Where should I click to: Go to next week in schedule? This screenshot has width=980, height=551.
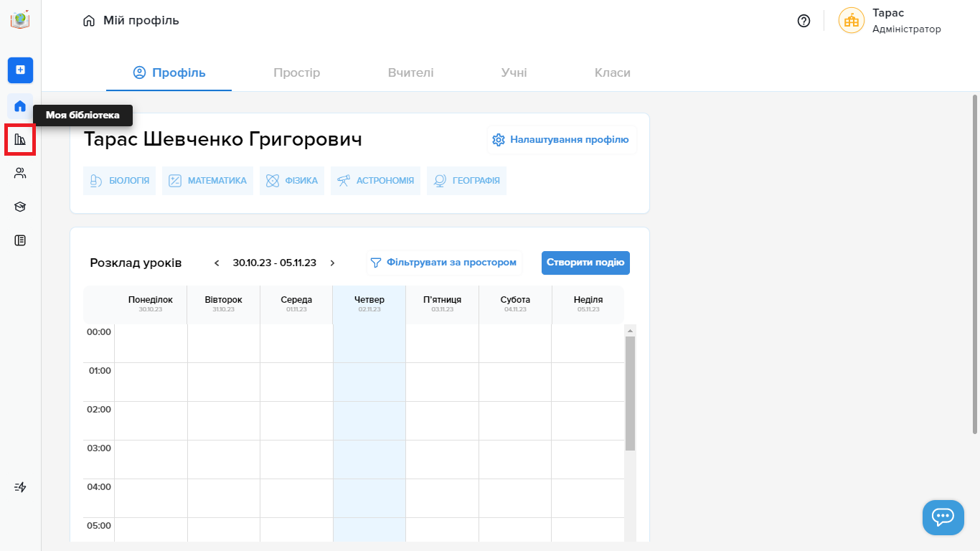click(332, 263)
